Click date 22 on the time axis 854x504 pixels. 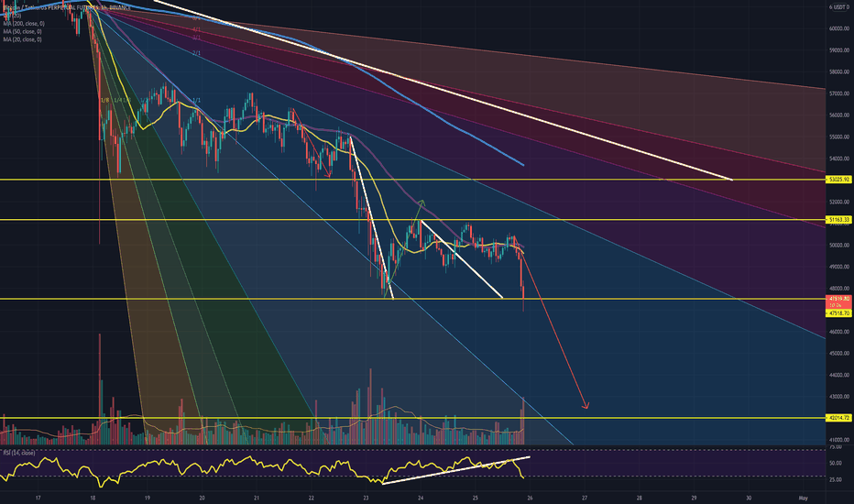(312, 498)
